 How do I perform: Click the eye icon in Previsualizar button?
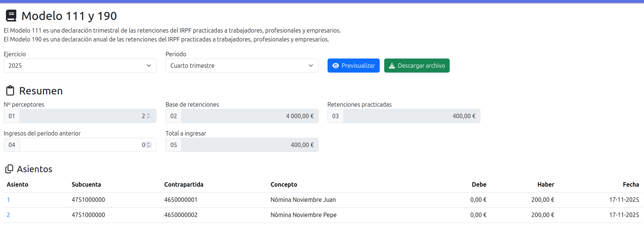pyautogui.click(x=336, y=66)
